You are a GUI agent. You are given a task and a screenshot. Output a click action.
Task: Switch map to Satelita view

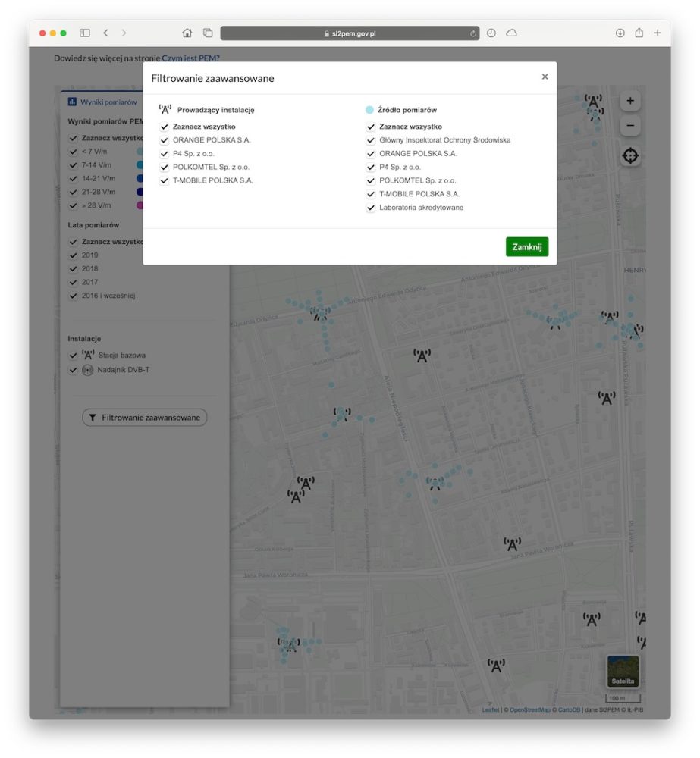(x=623, y=671)
